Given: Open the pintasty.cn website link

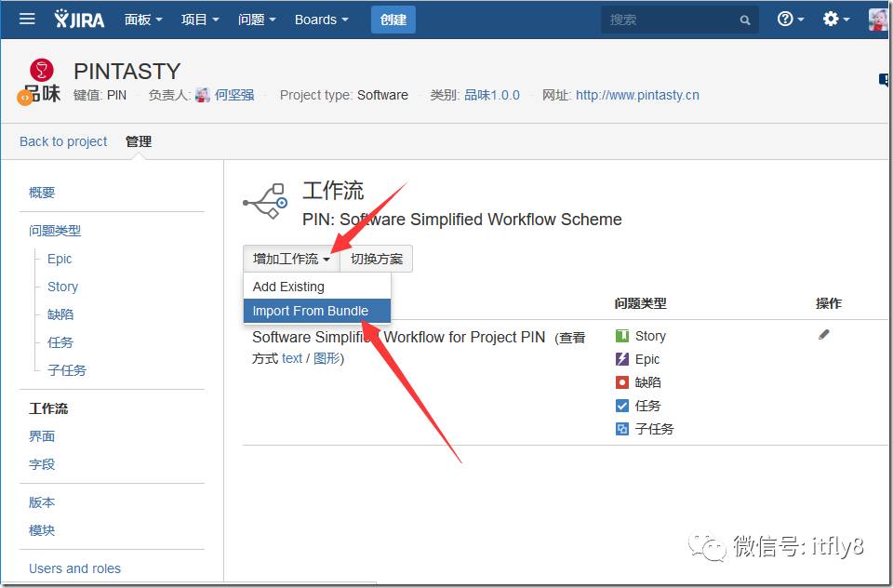Looking at the screenshot, I should (637, 95).
